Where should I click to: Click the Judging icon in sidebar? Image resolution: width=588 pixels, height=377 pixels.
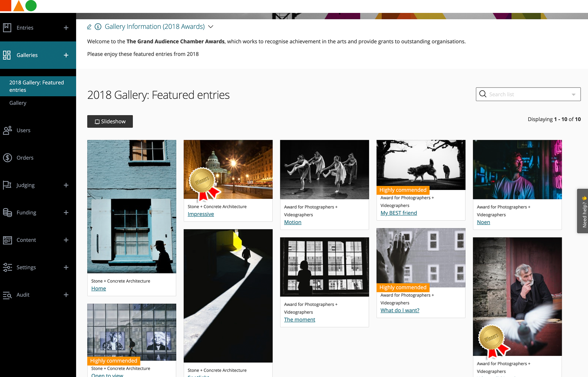click(7, 185)
